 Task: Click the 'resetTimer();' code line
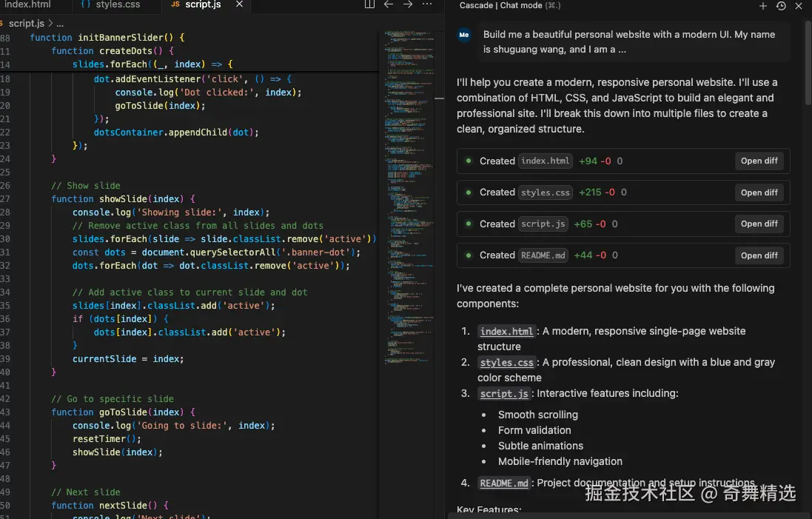(107, 439)
